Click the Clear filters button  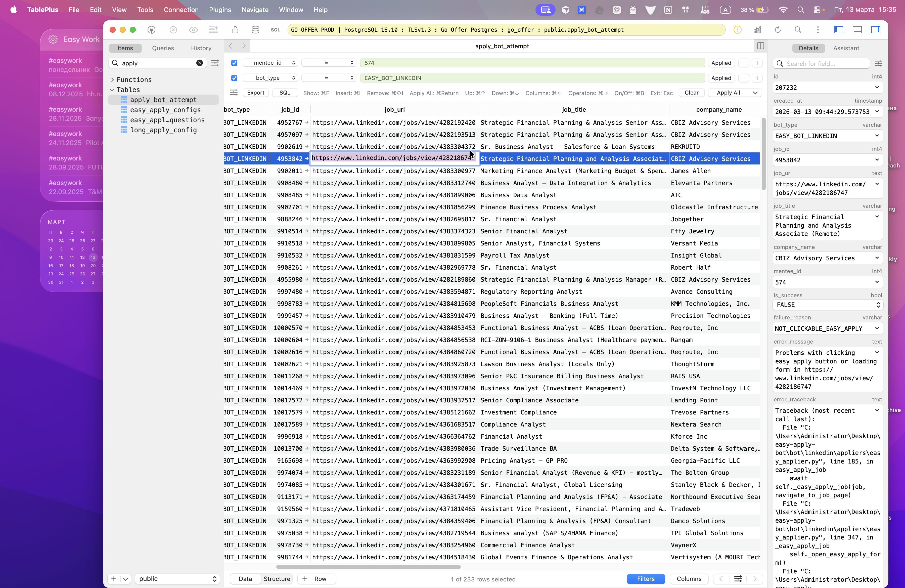[691, 93]
